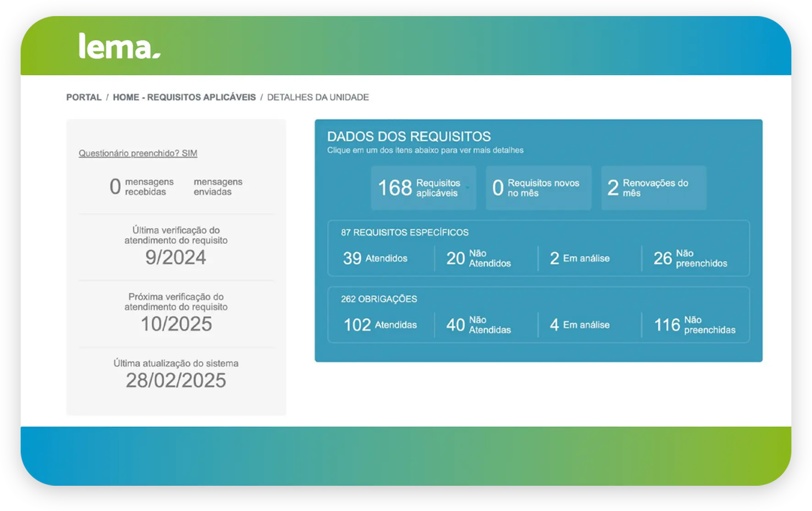Open the 168 Requisitos aplicáveis card
The image size is (812, 511).
coord(423,188)
